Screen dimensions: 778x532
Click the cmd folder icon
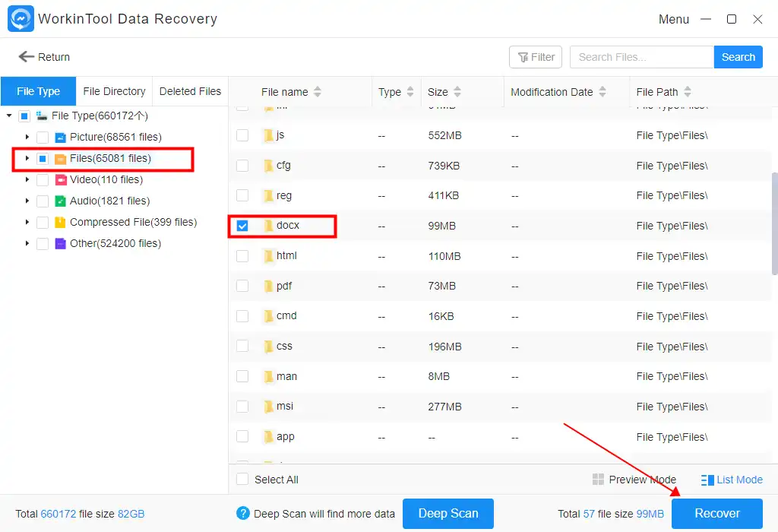(x=268, y=316)
